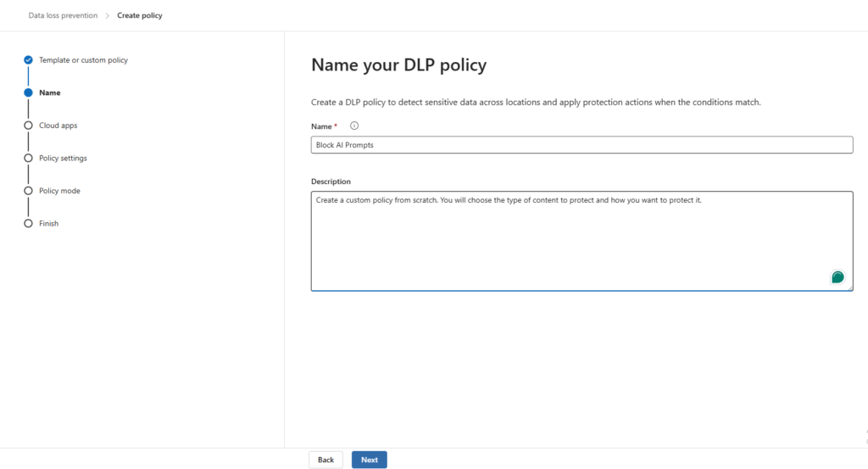Viewport: 868px width, 469px height.
Task: Focus the Name field containing Block AI Prompts
Action: point(581,145)
